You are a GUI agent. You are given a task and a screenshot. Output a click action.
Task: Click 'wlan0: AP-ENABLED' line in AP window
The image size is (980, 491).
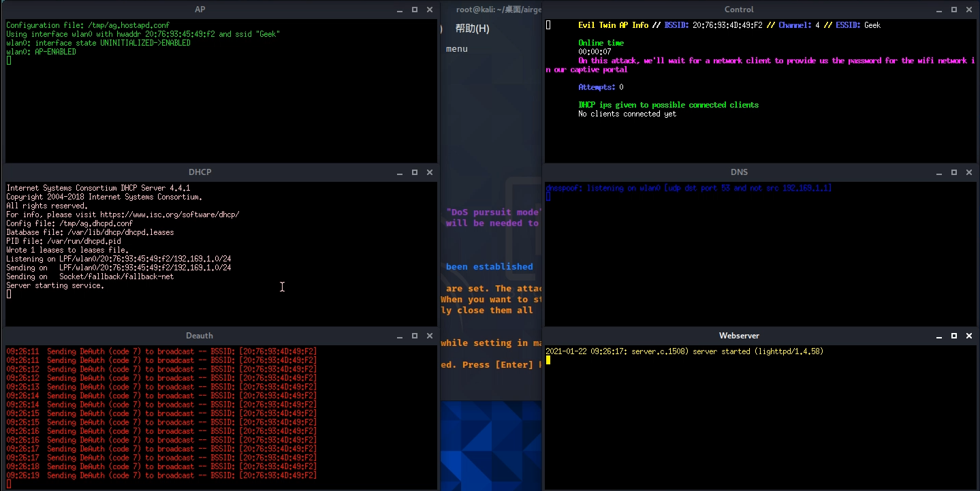click(x=41, y=52)
